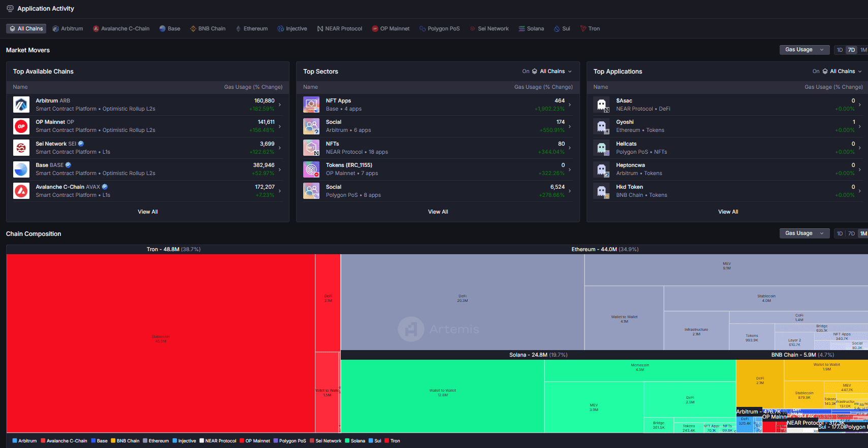Open Chain Composition Gas Usage dropdown
Screen dimensions: 868x448
[805, 233]
